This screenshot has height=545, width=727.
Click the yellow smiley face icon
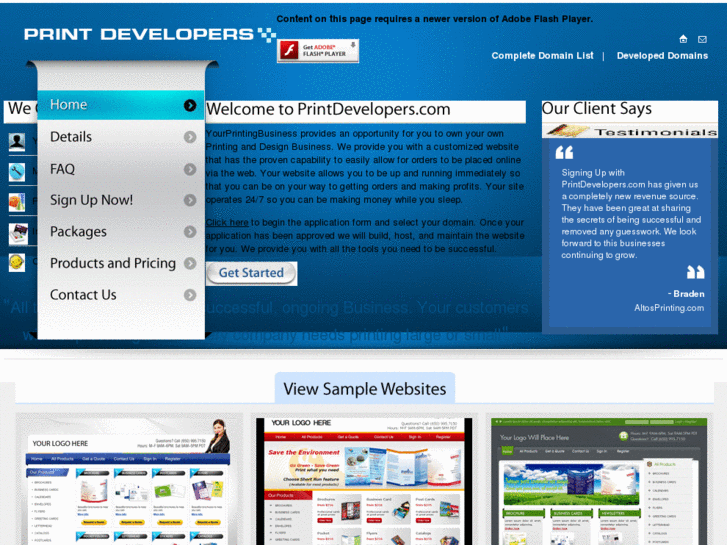(17, 263)
